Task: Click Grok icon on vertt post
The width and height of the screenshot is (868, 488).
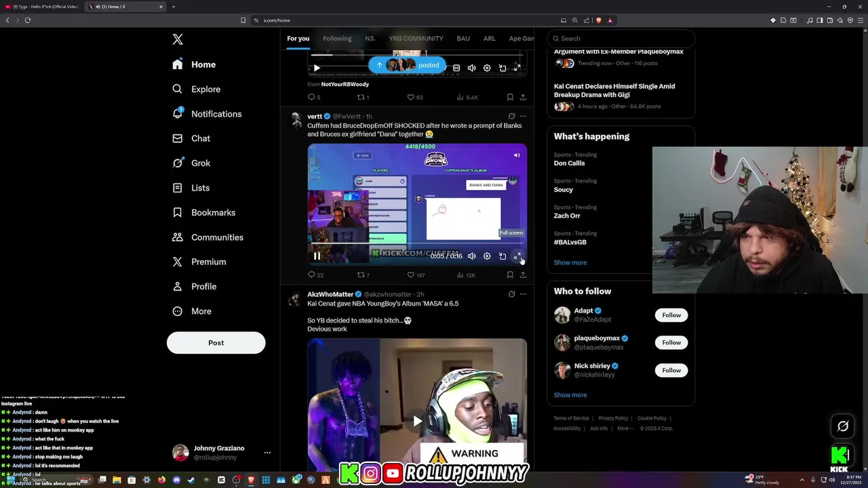Action: click(511, 117)
